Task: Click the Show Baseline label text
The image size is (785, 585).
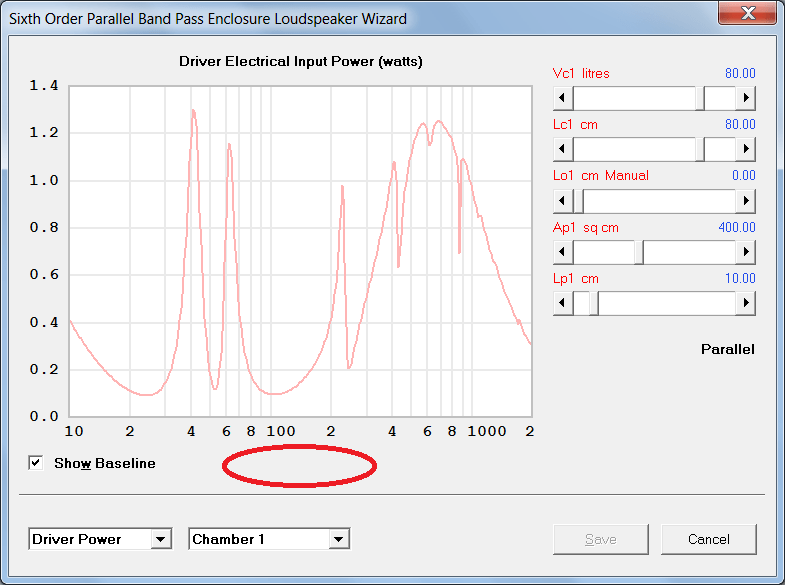Action: [x=105, y=463]
